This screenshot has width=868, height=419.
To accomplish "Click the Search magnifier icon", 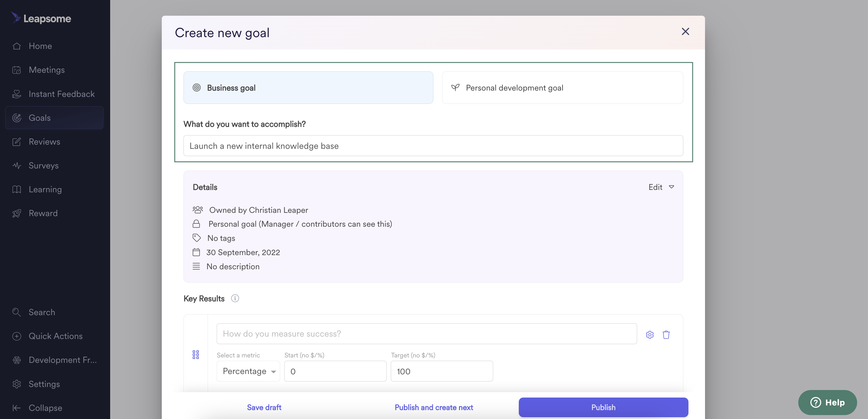I will click(x=17, y=312).
